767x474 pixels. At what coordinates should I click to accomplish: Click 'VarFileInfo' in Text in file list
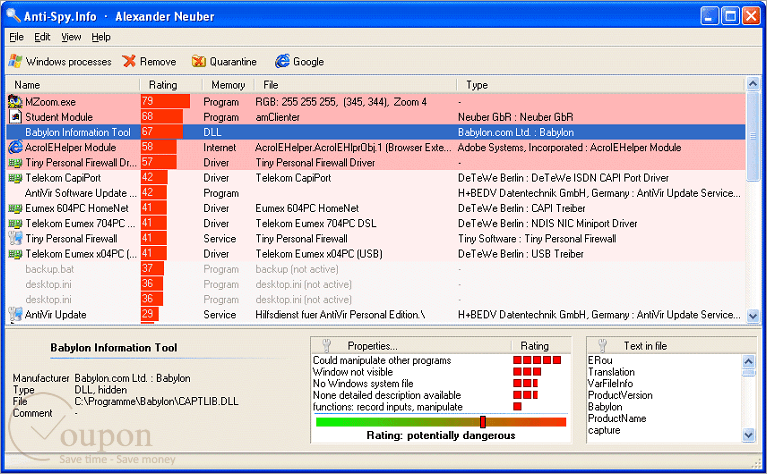pyautogui.click(x=610, y=384)
